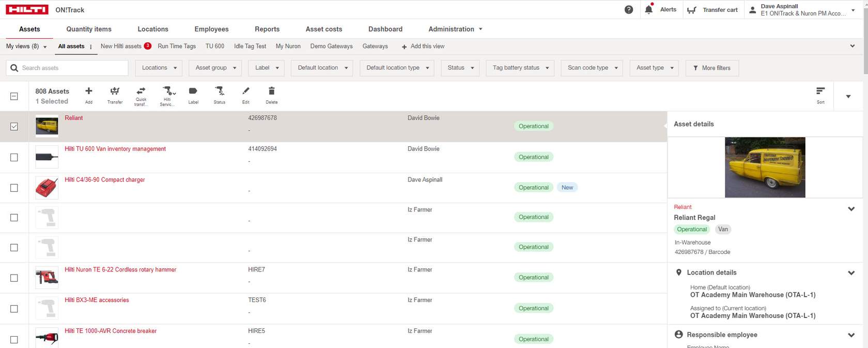Select the My Nuron view

click(288, 47)
